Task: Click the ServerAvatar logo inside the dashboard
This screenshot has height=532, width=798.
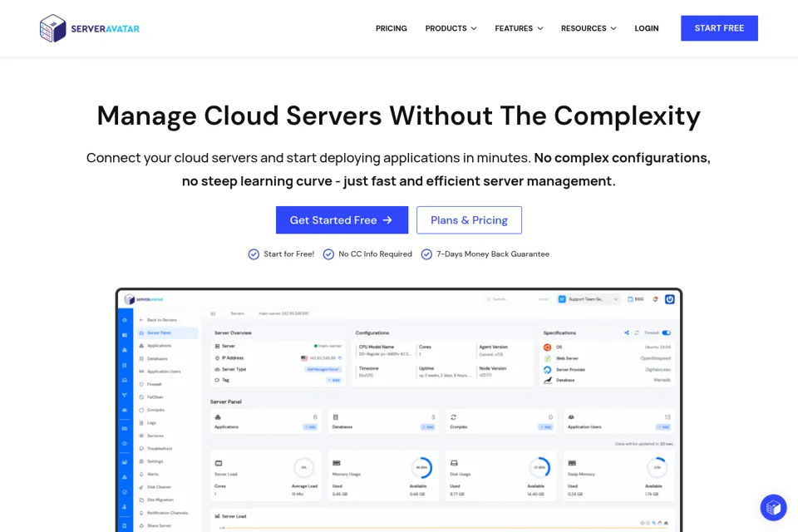Action: [x=144, y=299]
